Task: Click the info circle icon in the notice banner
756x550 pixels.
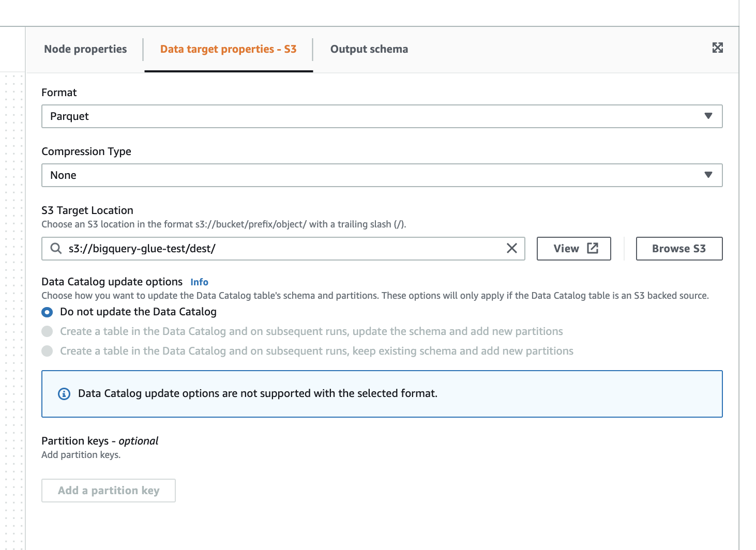Action: [64, 394]
